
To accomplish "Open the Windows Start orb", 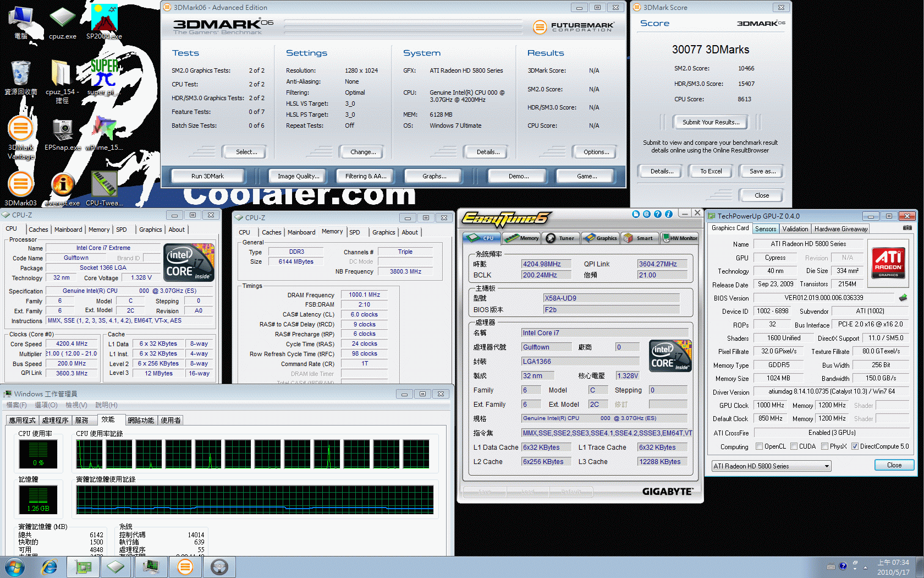I will [15, 566].
